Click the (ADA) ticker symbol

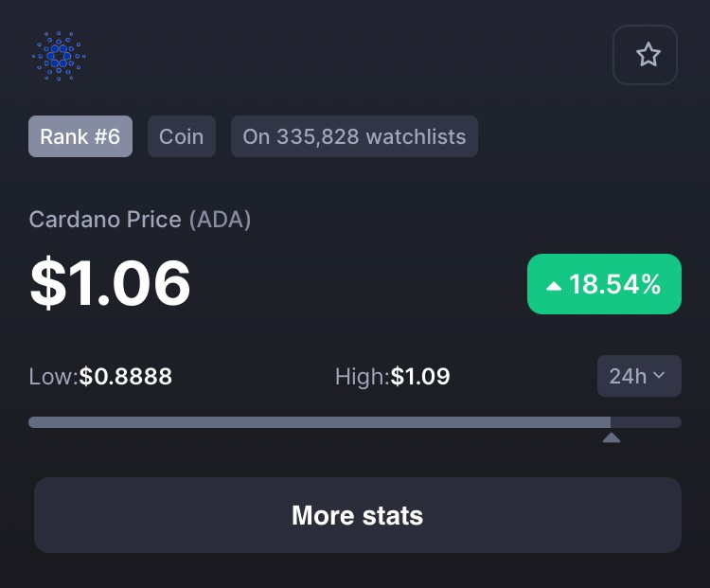(220, 220)
